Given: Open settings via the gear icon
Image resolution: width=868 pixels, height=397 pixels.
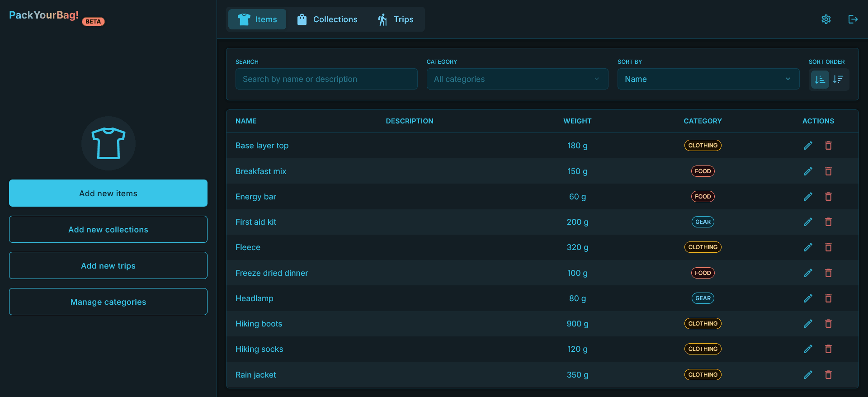Looking at the screenshot, I should tap(826, 19).
